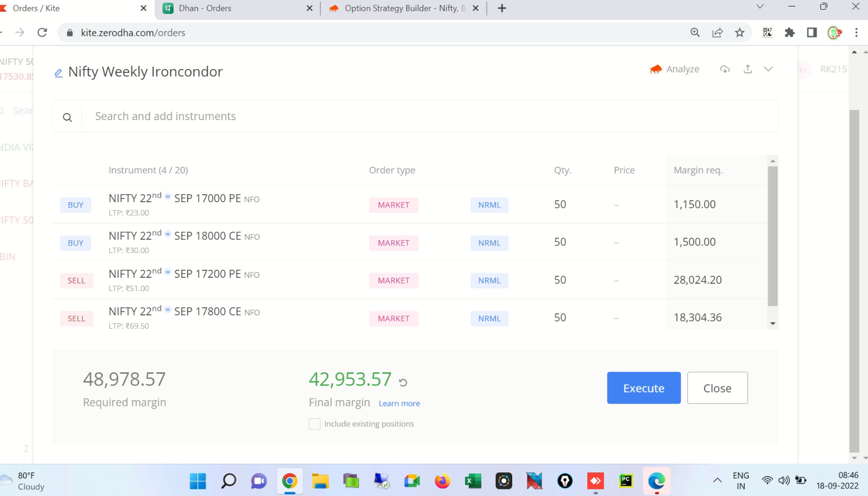Open the Chrome three-dot menu

click(856, 33)
